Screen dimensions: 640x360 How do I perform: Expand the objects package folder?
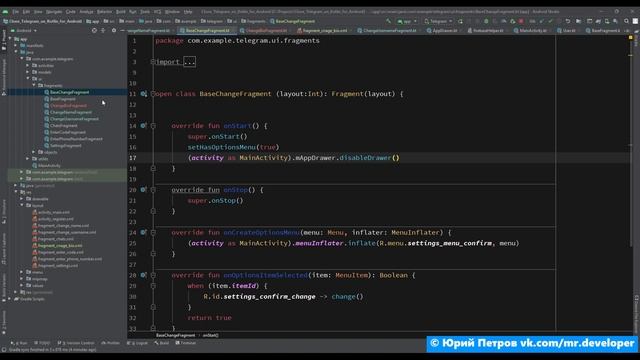tap(34, 152)
